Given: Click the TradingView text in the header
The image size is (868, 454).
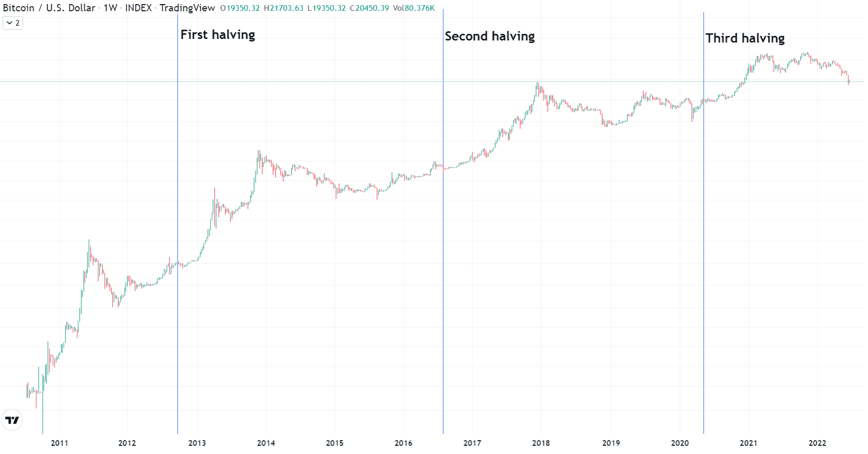Looking at the screenshot, I should pyautogui.click(x=187, y=8).
